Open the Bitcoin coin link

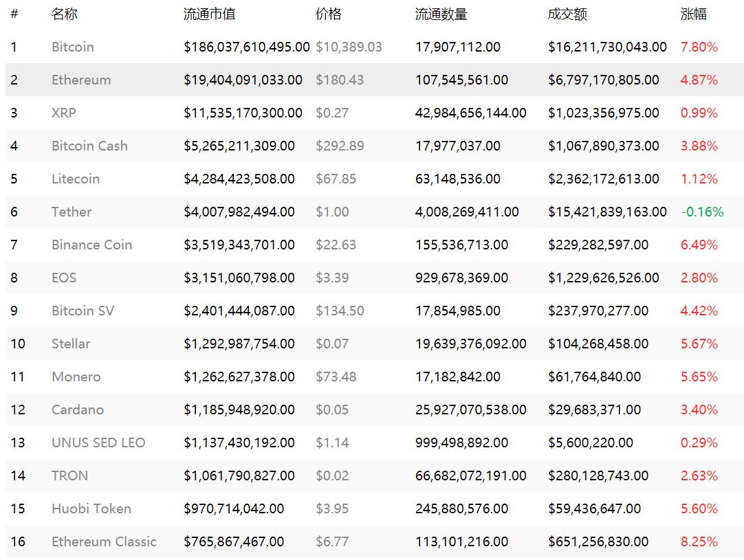[x=73, y=47]
